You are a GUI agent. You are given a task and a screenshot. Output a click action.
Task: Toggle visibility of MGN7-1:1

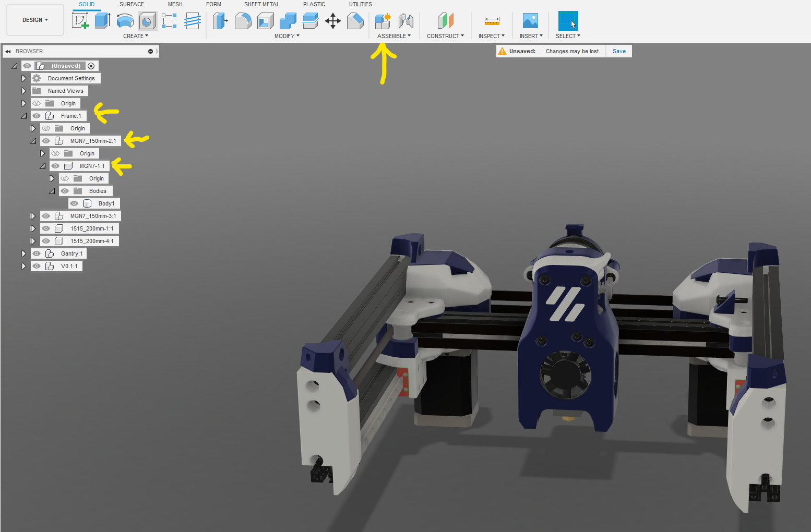tap(55, 166)
